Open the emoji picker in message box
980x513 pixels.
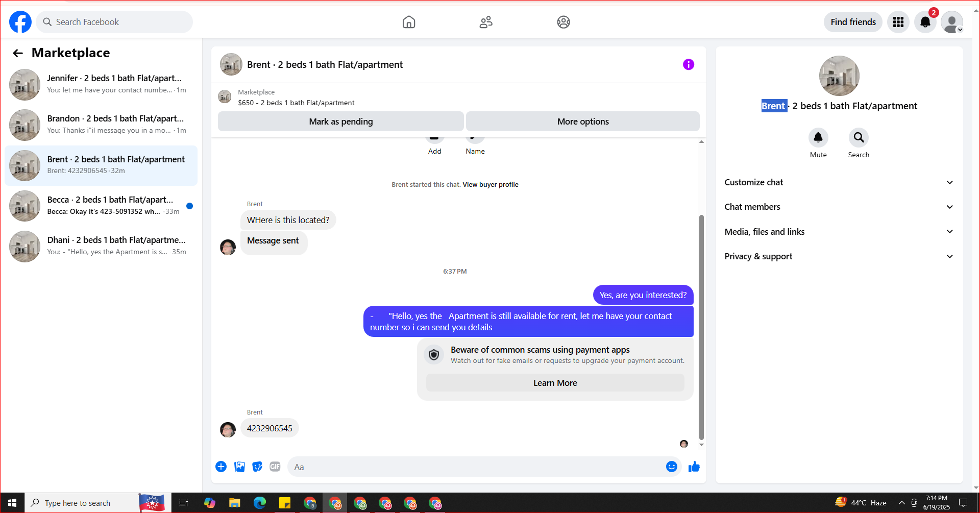click(672, 467)
